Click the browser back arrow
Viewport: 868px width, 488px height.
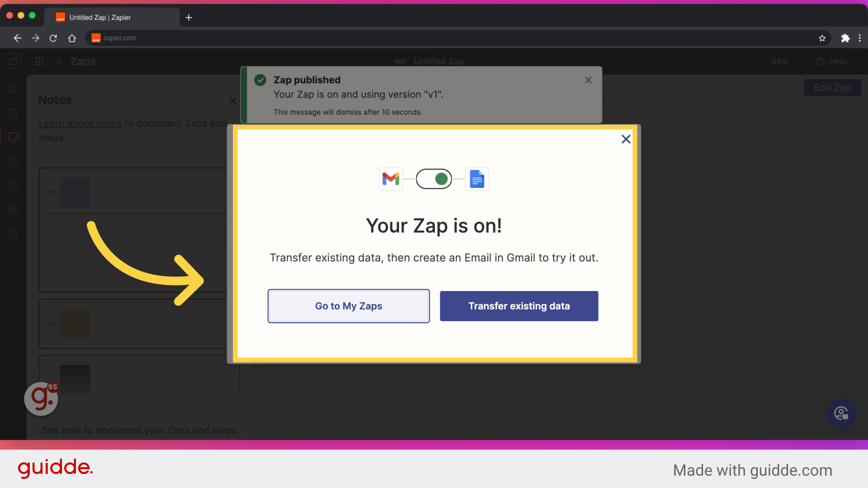click(17, 38)
